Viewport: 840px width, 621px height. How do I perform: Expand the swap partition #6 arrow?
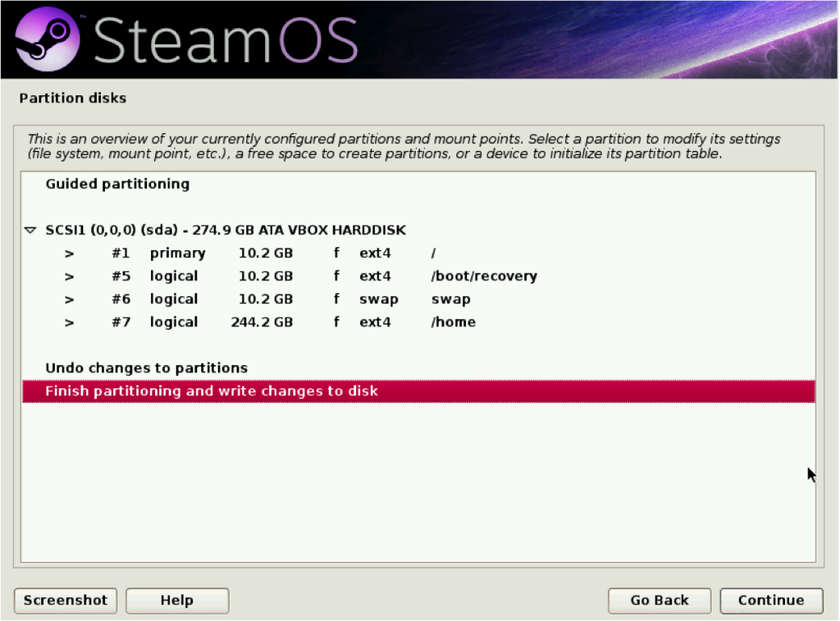[x=69, y=299]
